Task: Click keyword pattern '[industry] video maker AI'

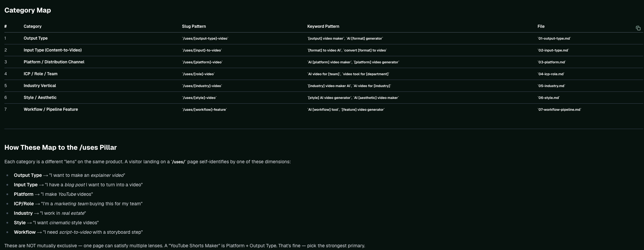Action: [x=329, y=86]
